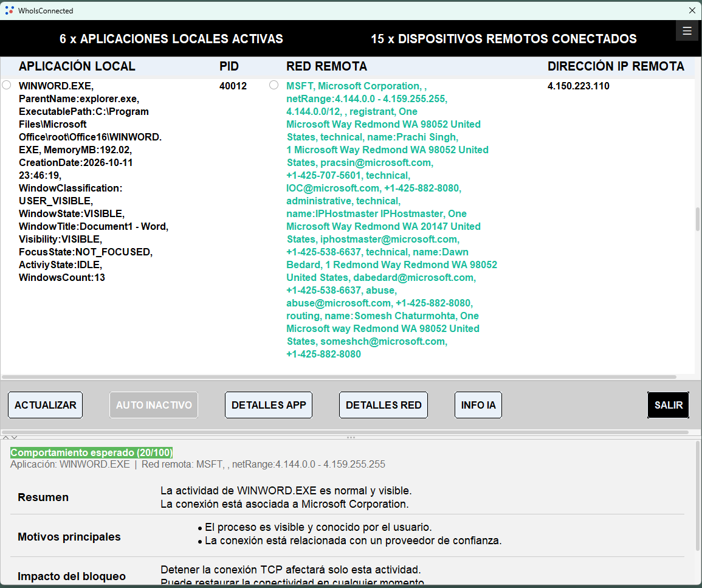Open the hamburger menu in the header
Screen dimensions: 702x588
pyautogui.click(x=687, y=30)
